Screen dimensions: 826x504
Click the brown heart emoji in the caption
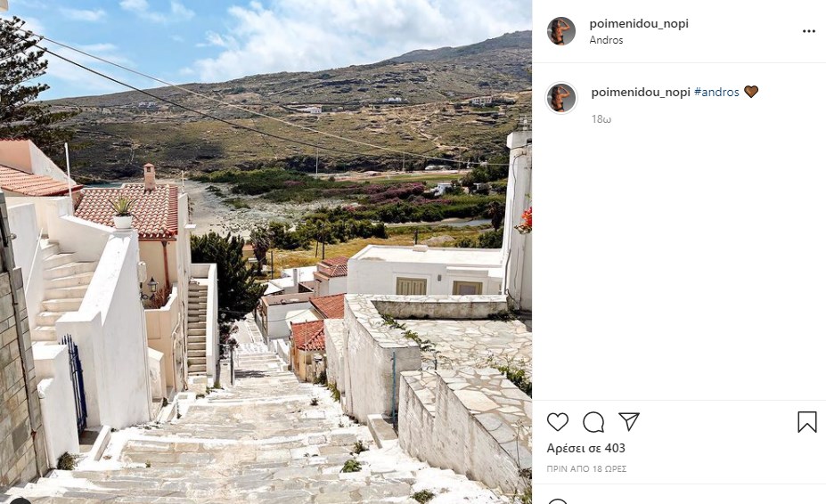click(x=751, y=92)
